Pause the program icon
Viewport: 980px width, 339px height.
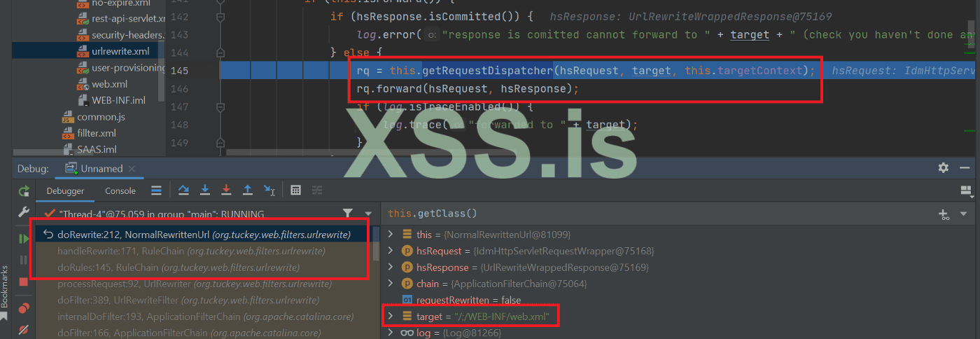point(24,260)
